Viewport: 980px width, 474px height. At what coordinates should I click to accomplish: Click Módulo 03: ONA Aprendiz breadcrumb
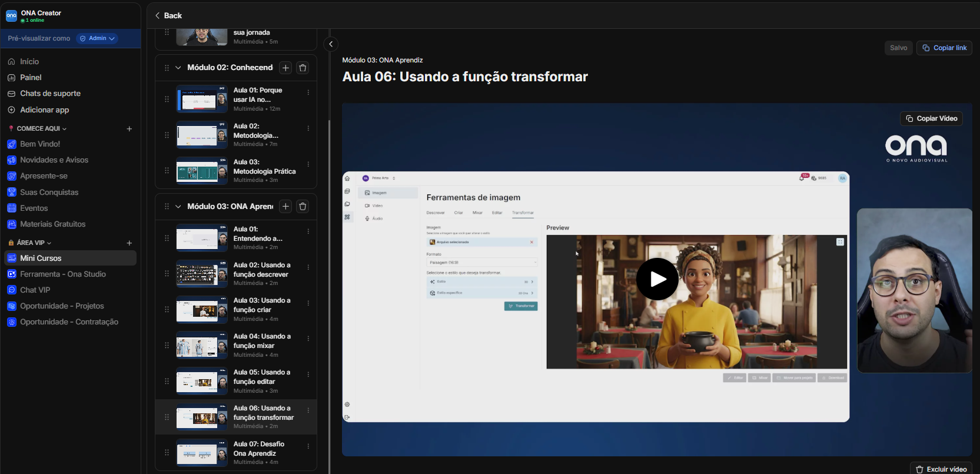coord(383,60)
